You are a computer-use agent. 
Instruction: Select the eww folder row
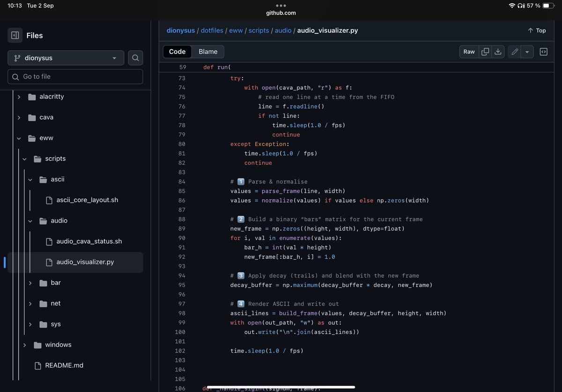[x=75, y=138]
